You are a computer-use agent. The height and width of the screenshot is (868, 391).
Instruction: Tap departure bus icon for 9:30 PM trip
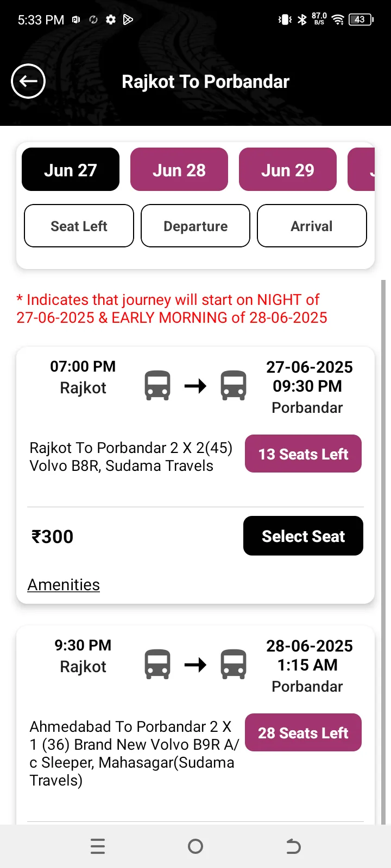[157, 665]
